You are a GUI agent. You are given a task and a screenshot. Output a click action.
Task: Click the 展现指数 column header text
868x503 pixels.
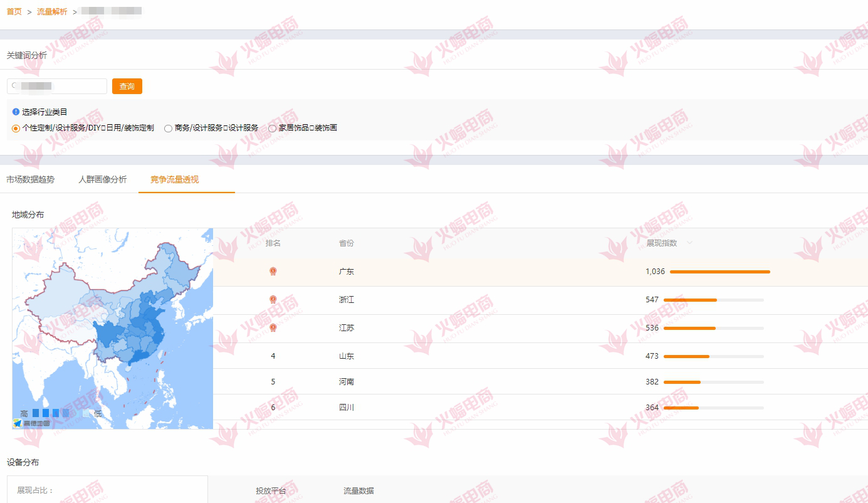click(662, 243)
